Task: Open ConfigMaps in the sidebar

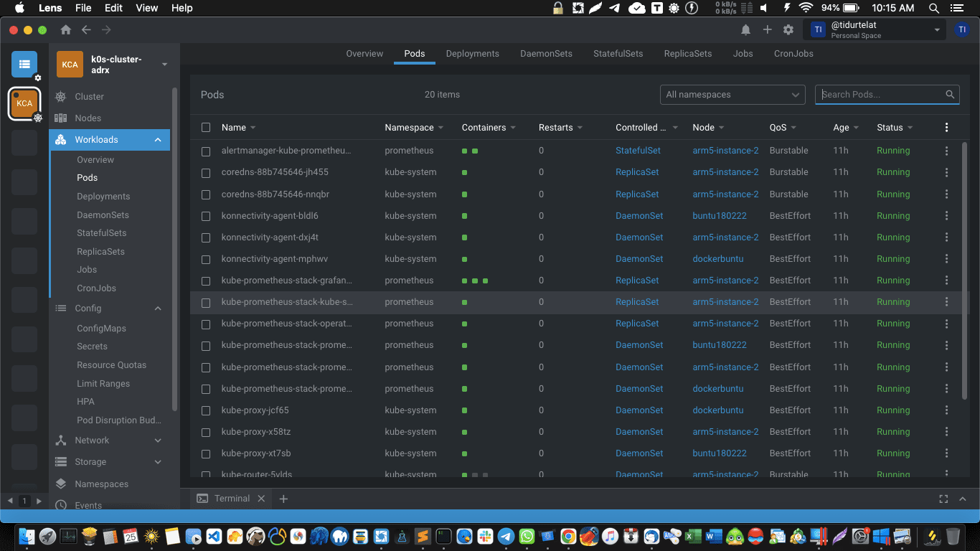Action: pos(101,329)
